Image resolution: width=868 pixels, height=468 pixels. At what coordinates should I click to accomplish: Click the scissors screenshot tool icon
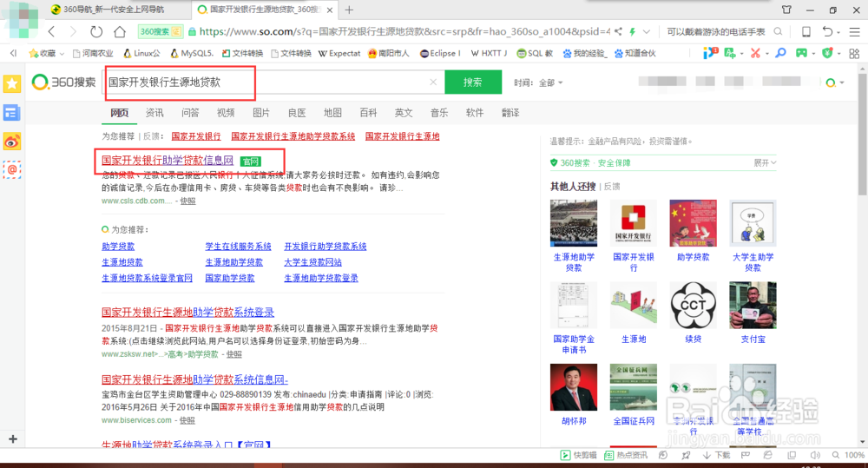point(755,53)
